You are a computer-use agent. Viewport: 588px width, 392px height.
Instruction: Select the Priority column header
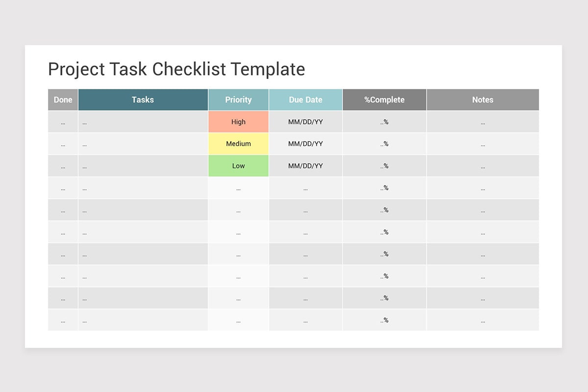click(238, 100)
